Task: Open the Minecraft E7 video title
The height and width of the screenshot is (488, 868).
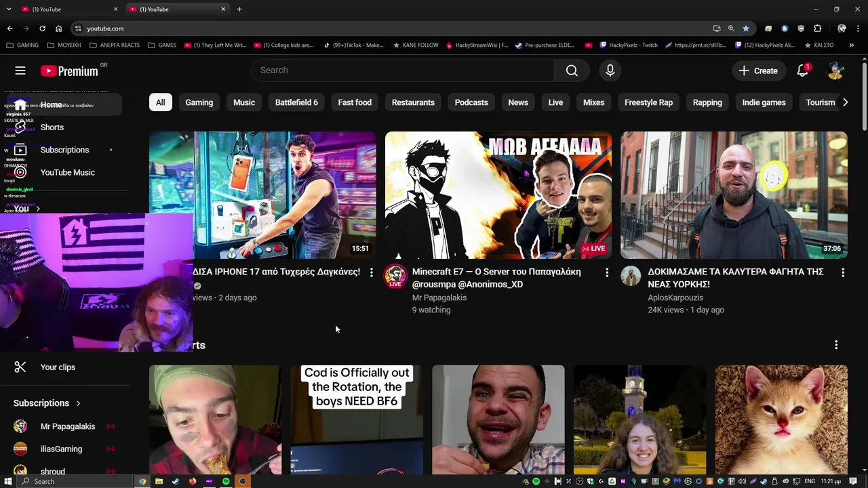Action: point(496,278)
